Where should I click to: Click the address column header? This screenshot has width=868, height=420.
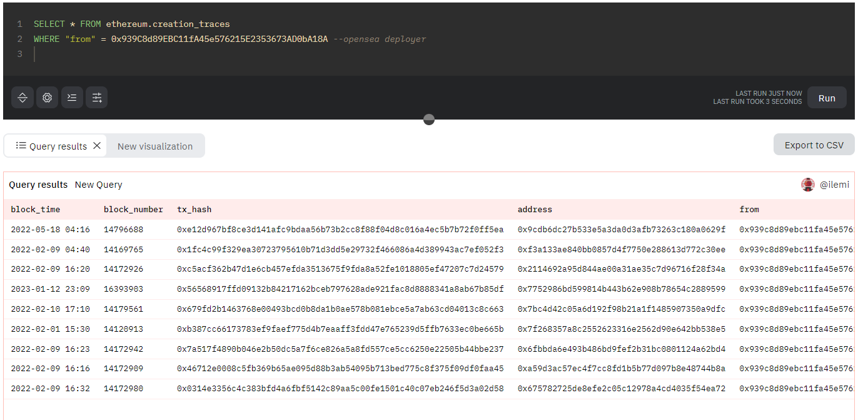(535, 209)
